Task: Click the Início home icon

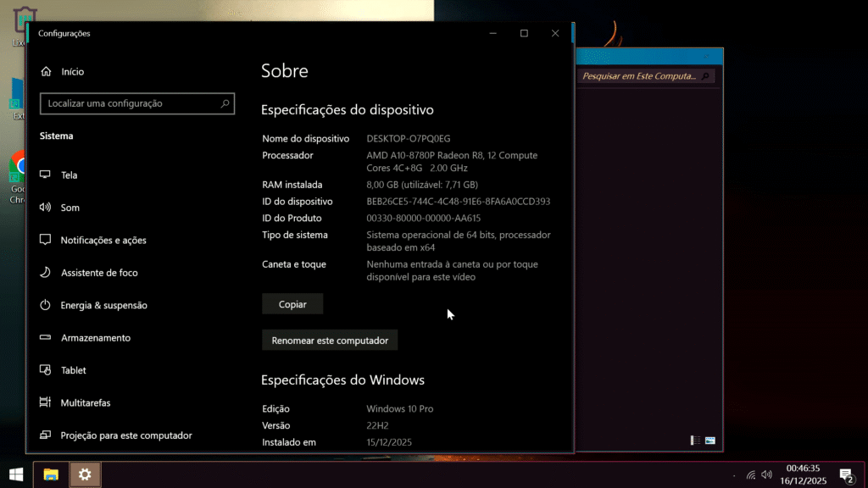Action: click(46, 72)
